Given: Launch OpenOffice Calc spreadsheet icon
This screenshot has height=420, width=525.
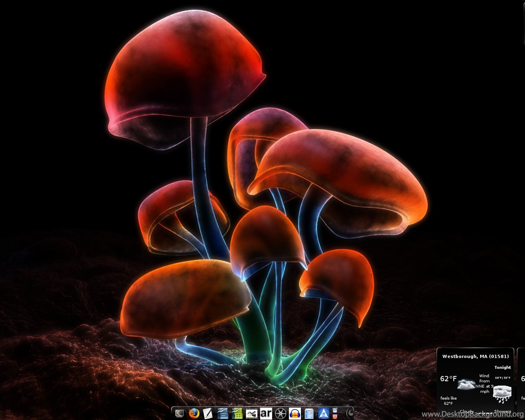Looking at the screenshot, I should coord(237,413).
